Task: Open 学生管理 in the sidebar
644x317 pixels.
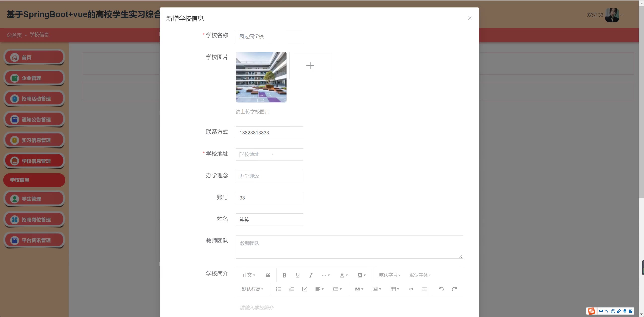Action: click(34, 199)
